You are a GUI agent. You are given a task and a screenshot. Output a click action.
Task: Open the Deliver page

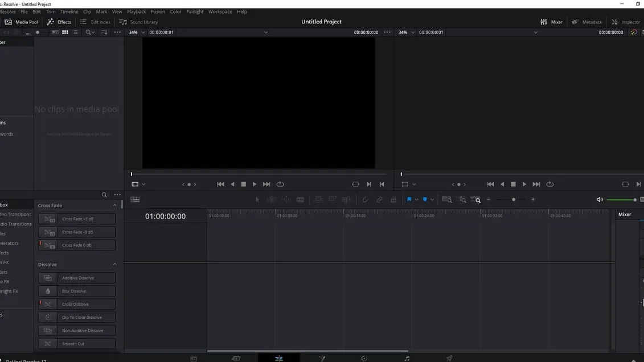pyautogui.click(x=449, y=358)
